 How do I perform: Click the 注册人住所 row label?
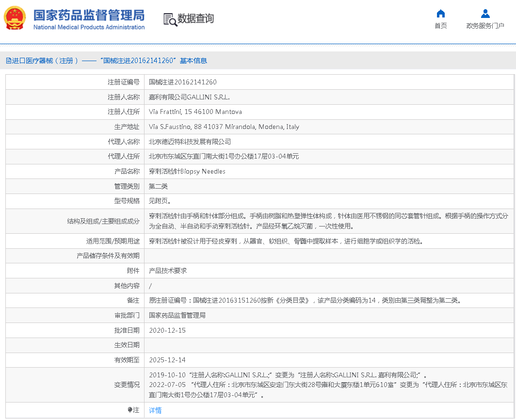124,112
